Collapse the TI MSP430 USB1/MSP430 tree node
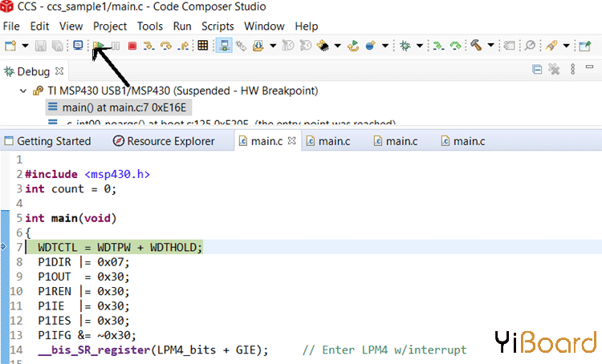Viewport: 602px width, 364px height. point(22,91)
